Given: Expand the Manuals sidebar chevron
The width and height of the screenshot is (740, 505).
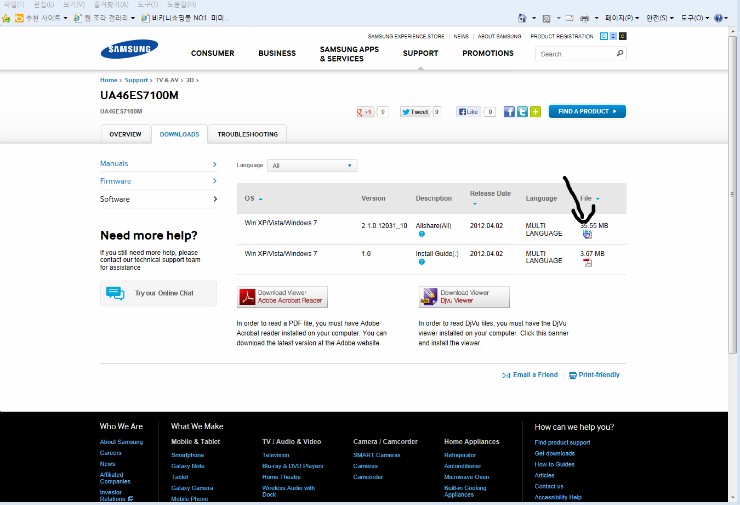Looking at the screenshot, I should tap(214, 164).
